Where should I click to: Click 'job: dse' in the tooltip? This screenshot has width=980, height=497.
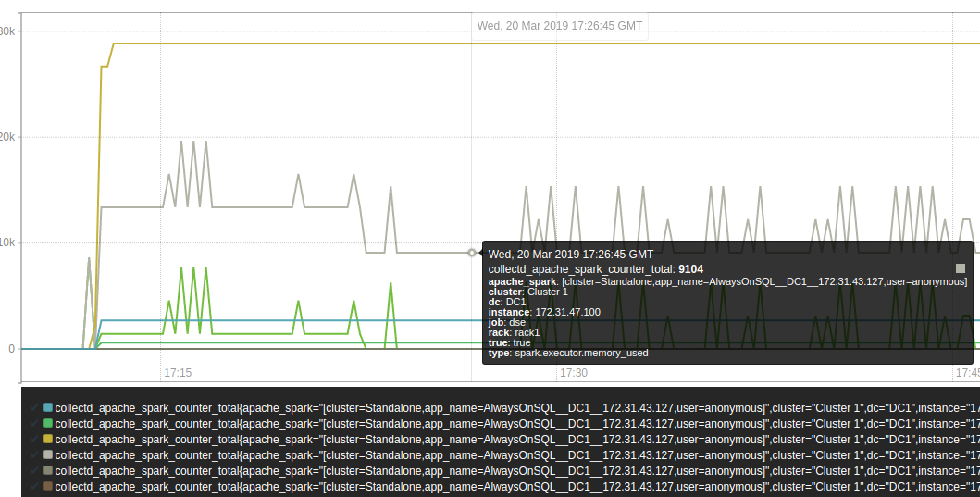pos(507,323)
